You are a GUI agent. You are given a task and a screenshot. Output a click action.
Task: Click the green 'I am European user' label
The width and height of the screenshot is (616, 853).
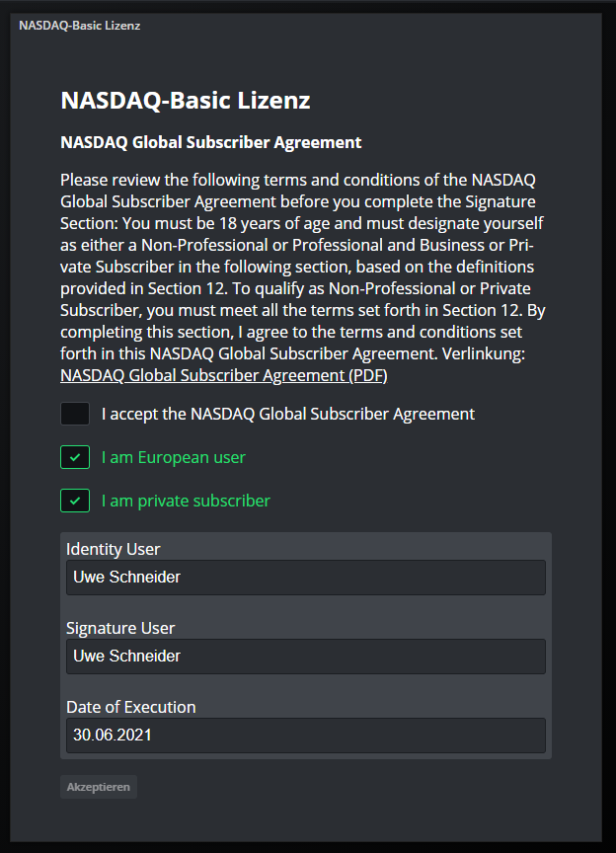173,457
